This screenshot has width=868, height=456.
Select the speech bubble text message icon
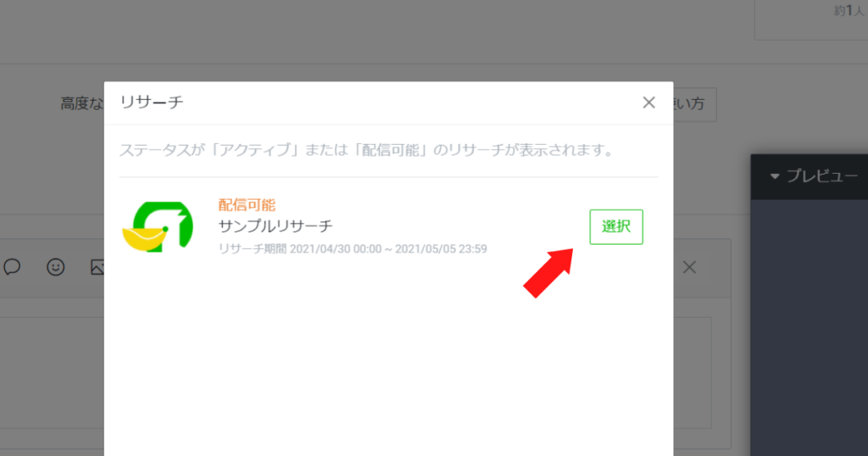point(12,267)
